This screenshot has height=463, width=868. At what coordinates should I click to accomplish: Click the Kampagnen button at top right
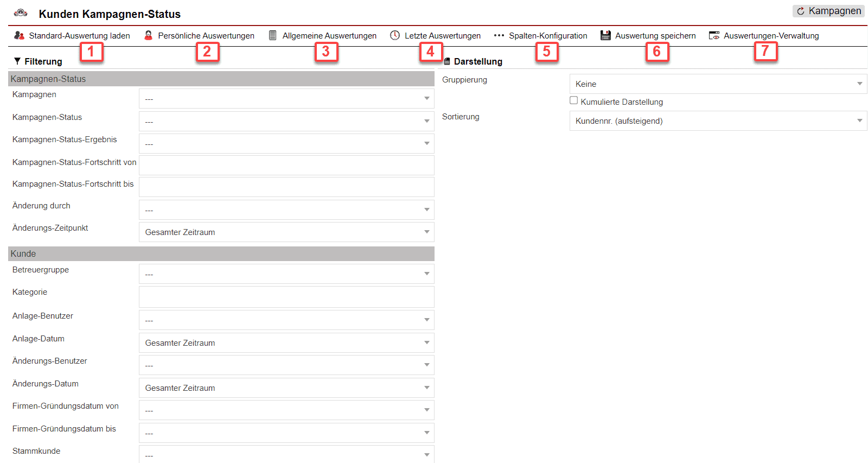point(828,11)
